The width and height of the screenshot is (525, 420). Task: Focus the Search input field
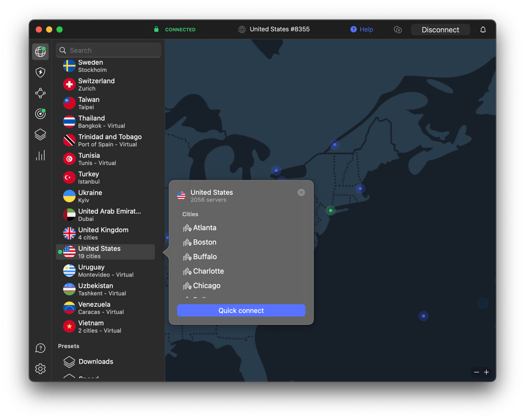pyautogui.click(x=109, y=50)
